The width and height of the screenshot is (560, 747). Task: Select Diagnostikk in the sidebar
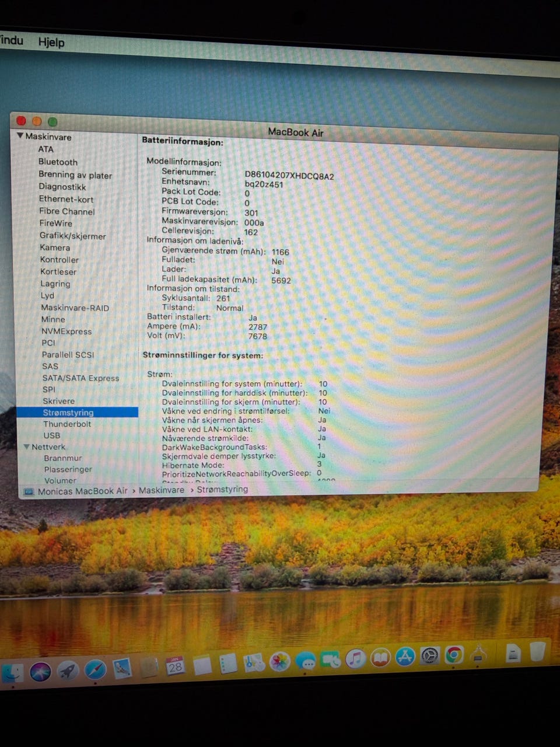coord(62,187)
